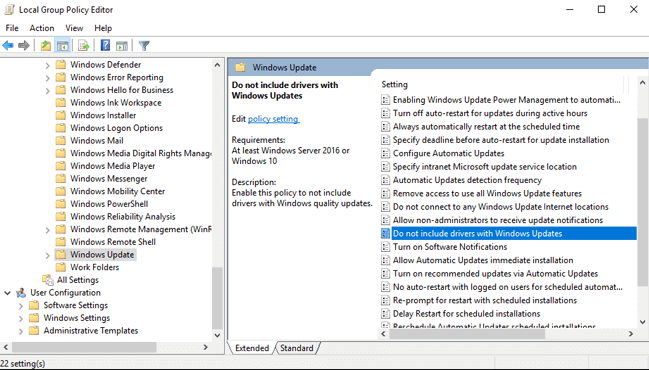Image resolution: width=649 pixels, height=370 pixels.
Task: Click the User Configuration icon
Action: pos(21,293)
